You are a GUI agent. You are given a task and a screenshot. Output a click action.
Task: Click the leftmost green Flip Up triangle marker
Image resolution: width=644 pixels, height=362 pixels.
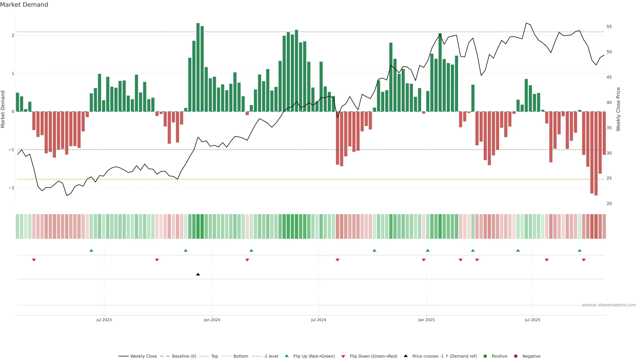(x=91, y=250)
